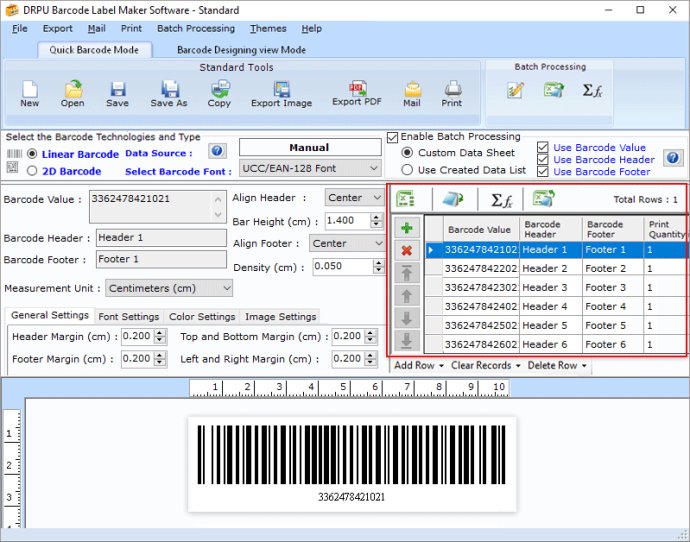
Task: Click the Footer Margin stepper arrows
Action: tap(161, 359)
